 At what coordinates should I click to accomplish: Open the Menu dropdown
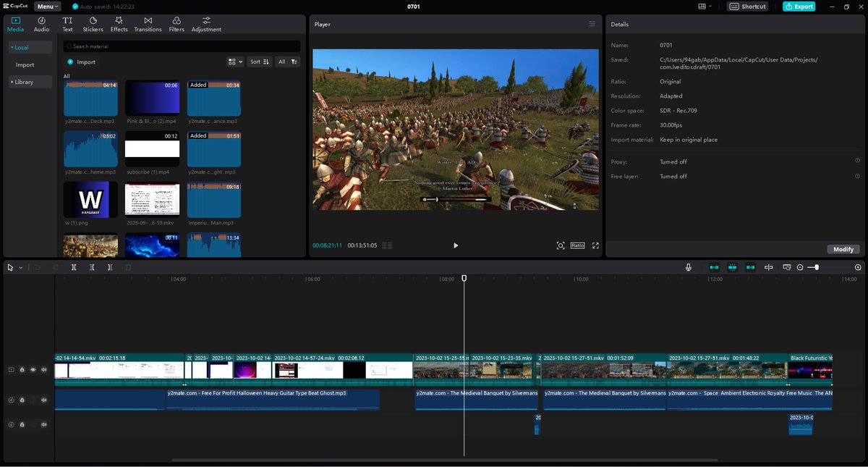click(48, 7)
